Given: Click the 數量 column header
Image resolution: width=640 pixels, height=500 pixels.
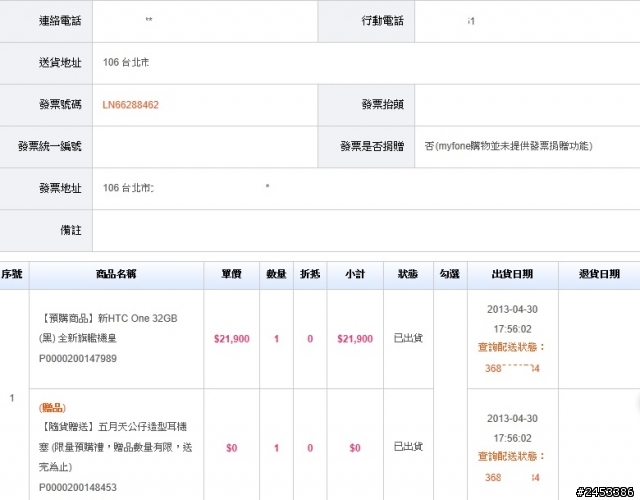Looking at the screenshot, I should [x=276, y=275].
